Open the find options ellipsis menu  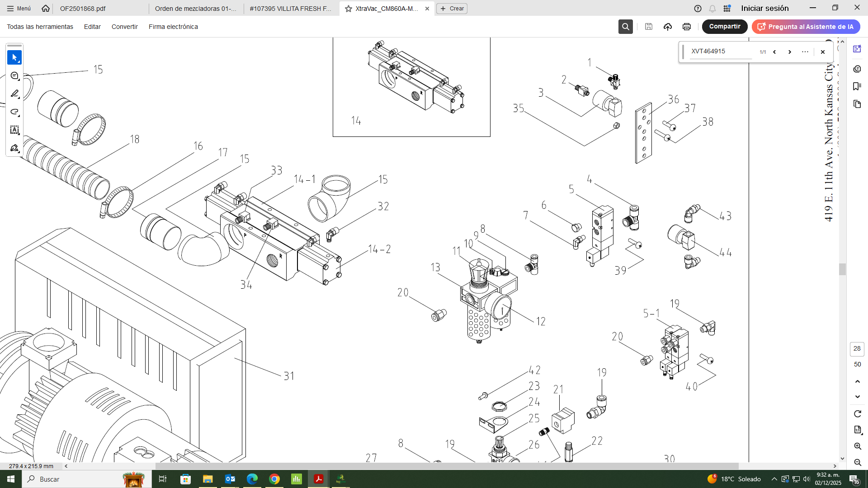coord(805,52)
